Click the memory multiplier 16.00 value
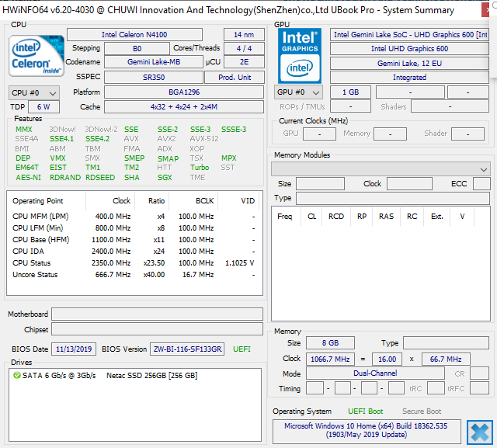 point(387,359)
